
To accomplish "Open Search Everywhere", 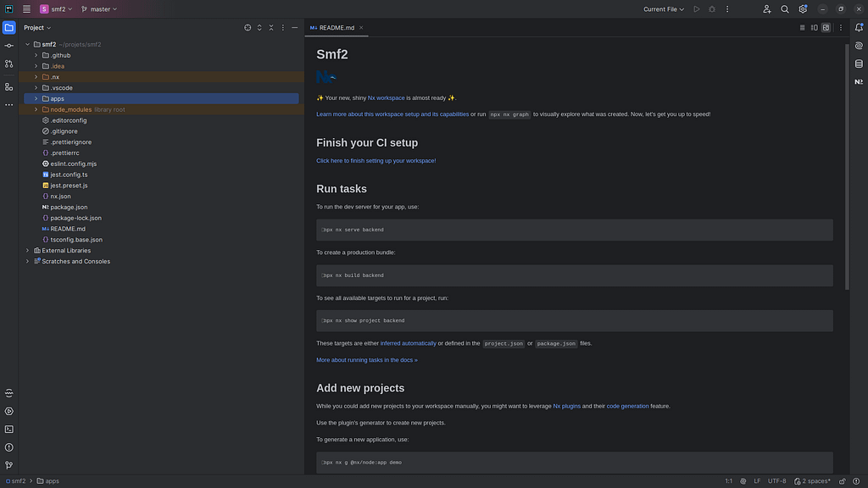I will (784, 9).
